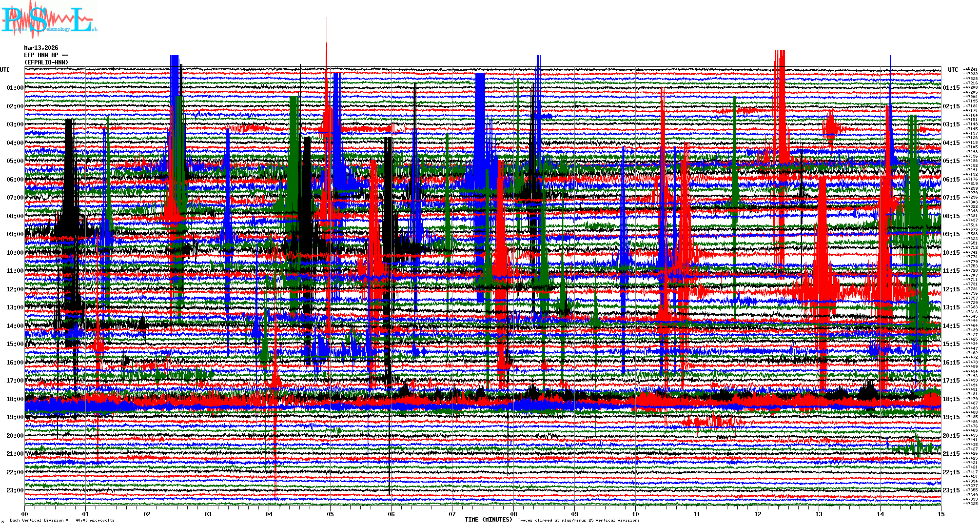This screenshot has width=980, height=527.
Task: Click the PSL Seismology Lab logo
Action: pyautogui.click(x=49, y=20)
